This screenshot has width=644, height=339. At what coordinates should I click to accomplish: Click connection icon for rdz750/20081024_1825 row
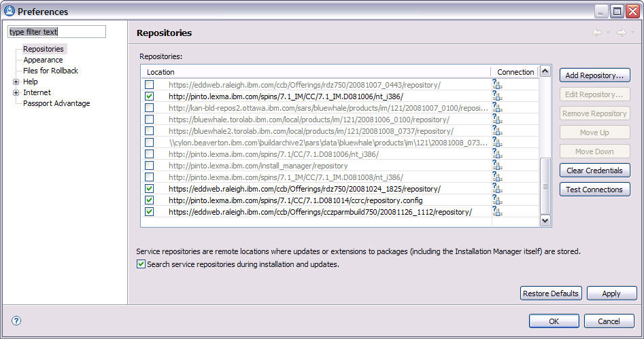tap(497, 188)
